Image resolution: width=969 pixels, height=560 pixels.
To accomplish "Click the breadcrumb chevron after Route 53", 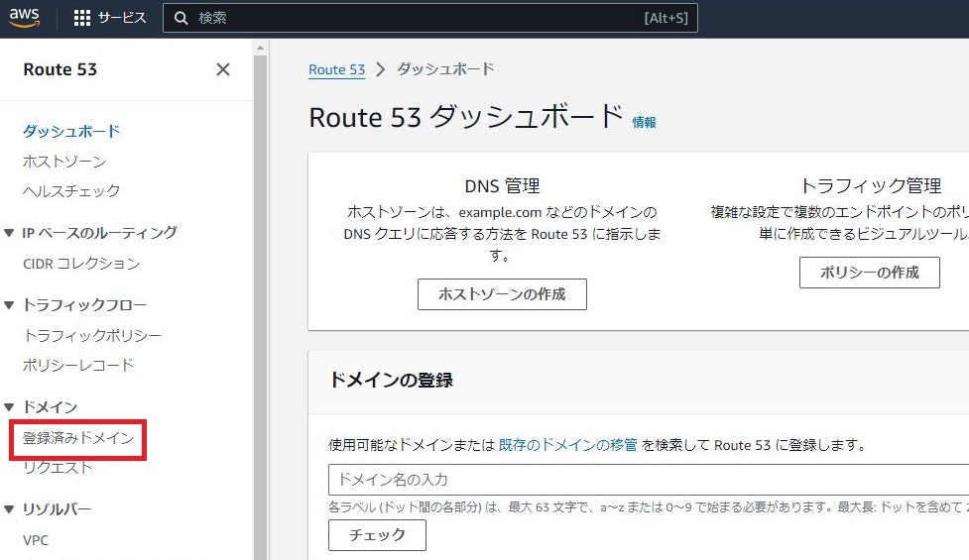I will pyautogui.click(x=381, y=69).
